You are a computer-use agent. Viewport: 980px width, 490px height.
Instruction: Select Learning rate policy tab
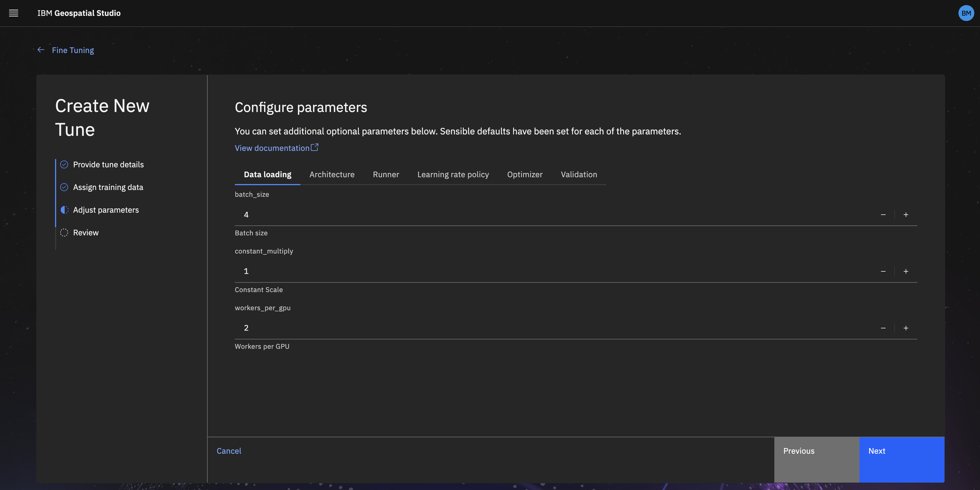click(x=453, y=174)
